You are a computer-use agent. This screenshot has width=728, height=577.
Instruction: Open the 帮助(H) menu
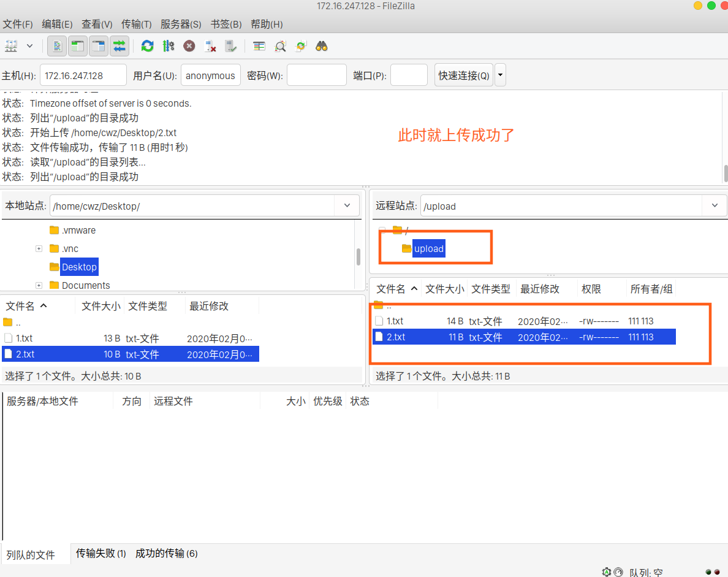[267, 24]
